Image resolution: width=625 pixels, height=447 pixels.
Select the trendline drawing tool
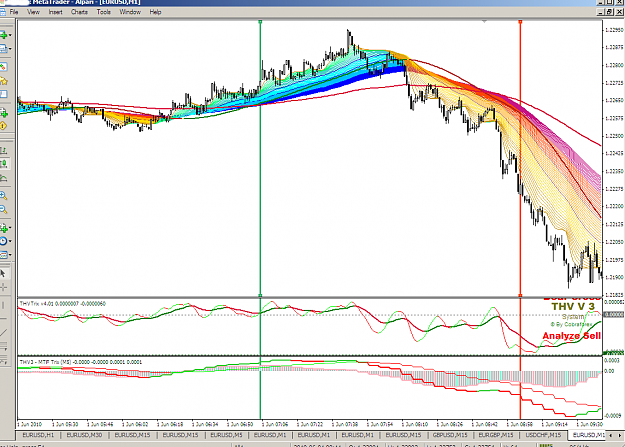3,333
